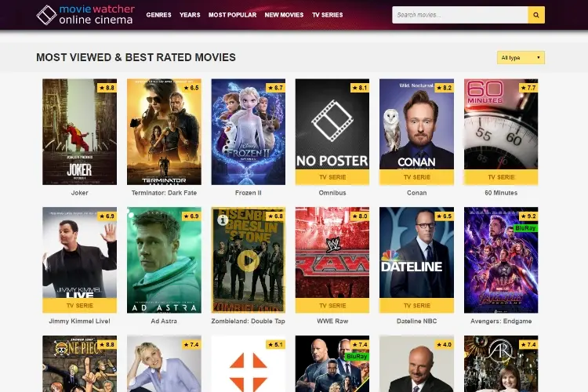Open the movie watcher film-strip logo
This screenshot has height=392, width=588.
point(46,15)
